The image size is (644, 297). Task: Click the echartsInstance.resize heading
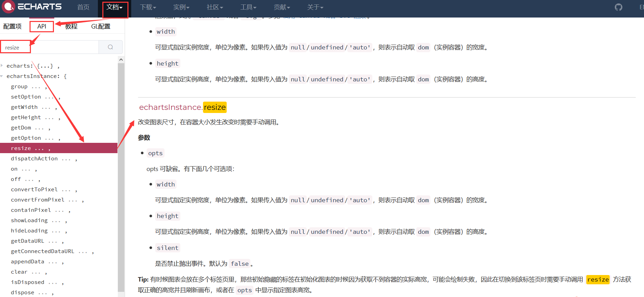(x=182, y=107)
